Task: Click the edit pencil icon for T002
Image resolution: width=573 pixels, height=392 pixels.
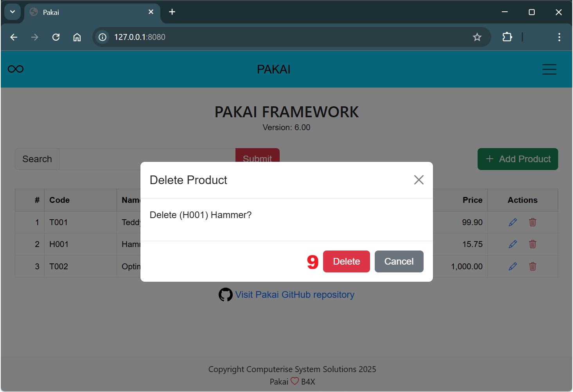Action: (513, 267)
